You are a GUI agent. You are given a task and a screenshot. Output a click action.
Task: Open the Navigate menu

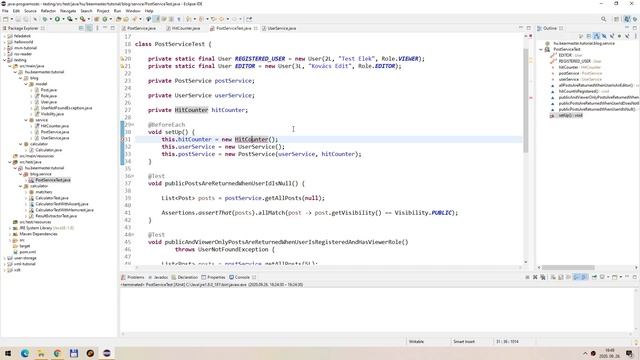(x=68, y=11)
